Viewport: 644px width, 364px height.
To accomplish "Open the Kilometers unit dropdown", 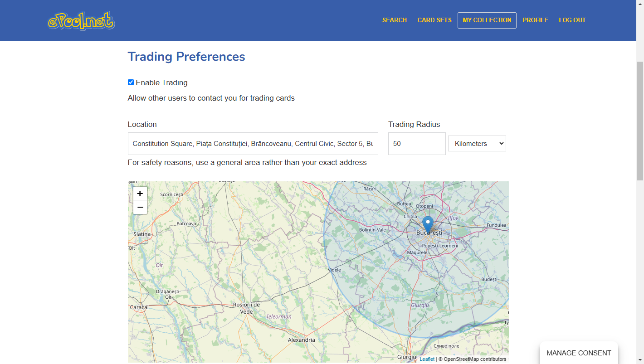I will [x=477, y=144].
